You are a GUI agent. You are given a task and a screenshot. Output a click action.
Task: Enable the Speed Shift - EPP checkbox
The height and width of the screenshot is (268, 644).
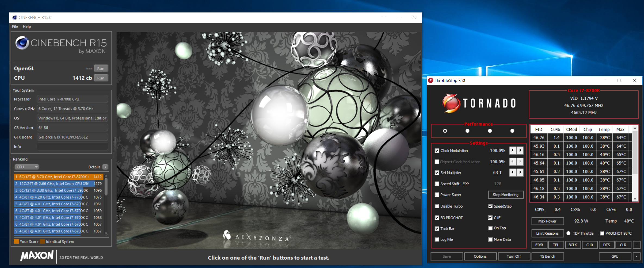coord(437,184)
